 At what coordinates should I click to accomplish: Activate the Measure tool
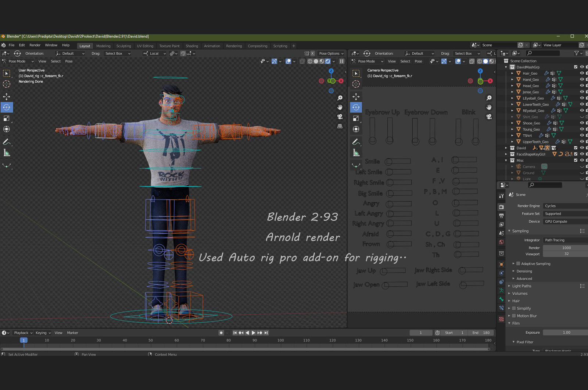tap(7, 152)
